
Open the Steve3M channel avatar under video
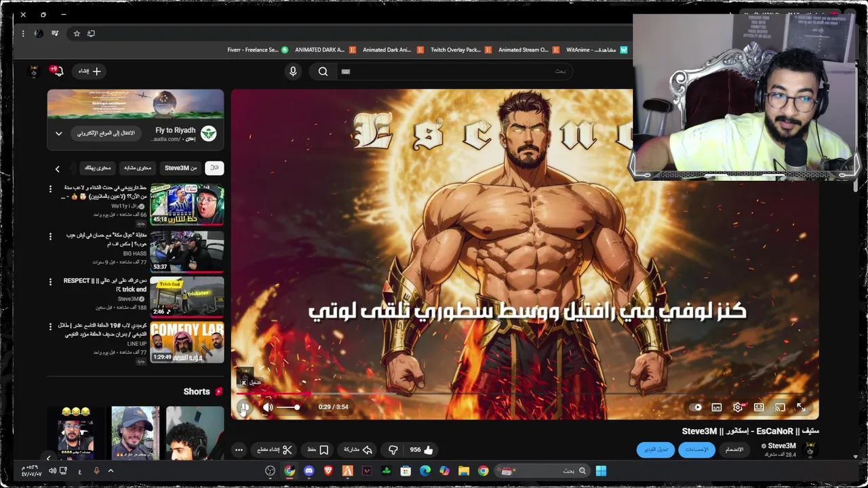click(810, 449)
